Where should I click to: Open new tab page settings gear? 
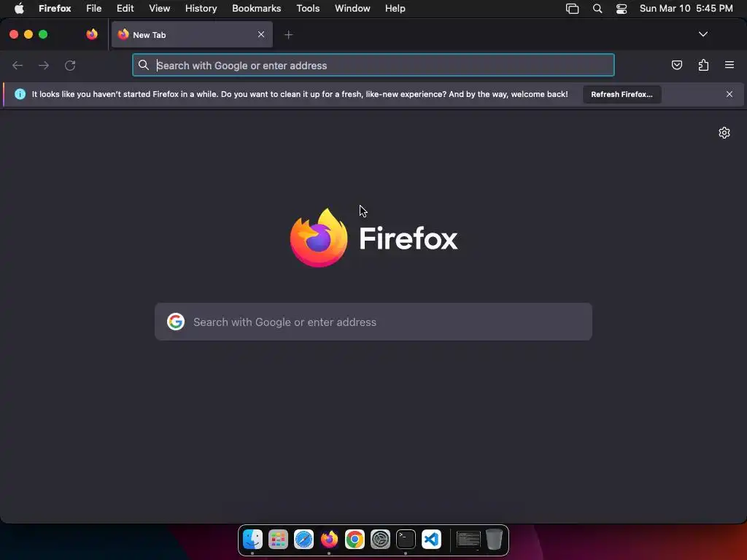coord(724,133)
